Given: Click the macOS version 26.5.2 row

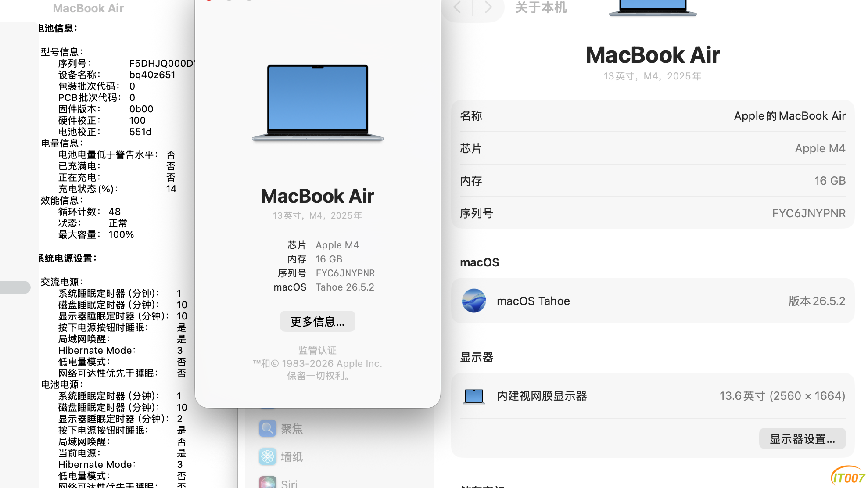Looking at the screenshot, I should tap(653, 301).
